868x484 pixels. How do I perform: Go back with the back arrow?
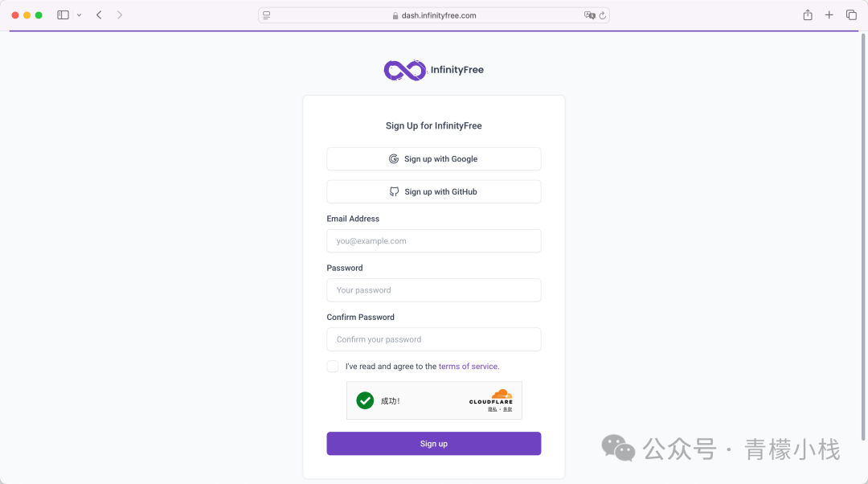tap(99, 15)
